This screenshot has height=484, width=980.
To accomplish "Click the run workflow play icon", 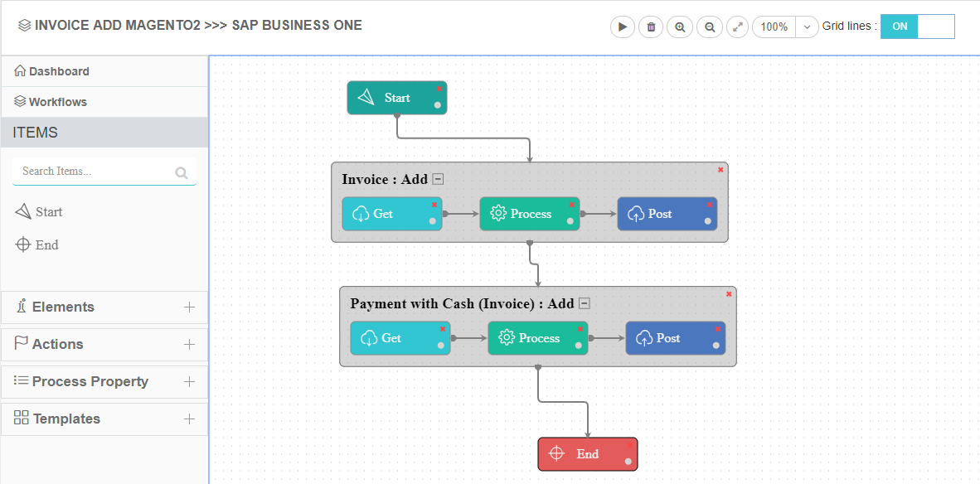I will click(x=622, y=27).
